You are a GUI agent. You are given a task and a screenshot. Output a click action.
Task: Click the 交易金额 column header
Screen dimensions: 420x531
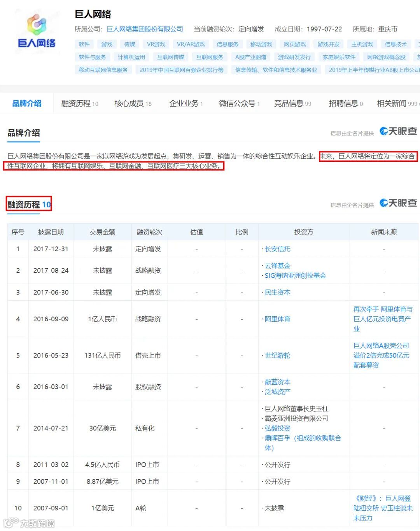point(103,232)
